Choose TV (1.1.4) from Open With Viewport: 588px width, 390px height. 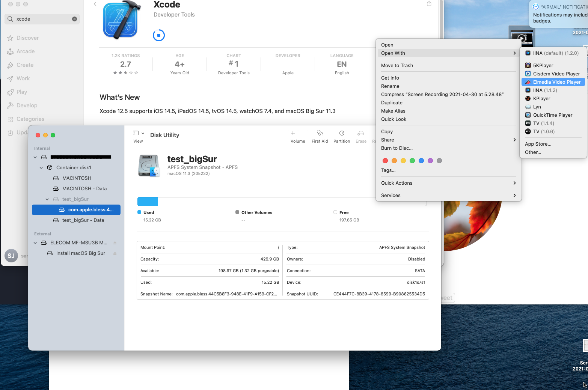coord(553,123)
